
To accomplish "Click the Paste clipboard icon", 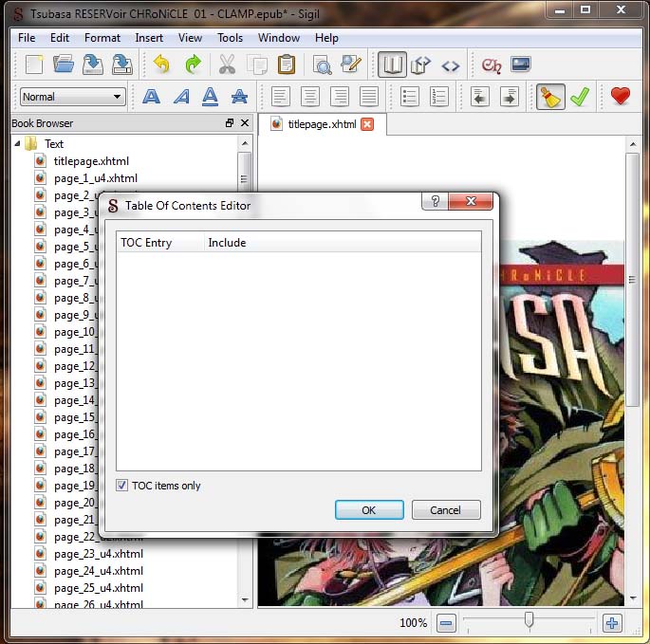I will pyautogui.click(x=287, y=64).
